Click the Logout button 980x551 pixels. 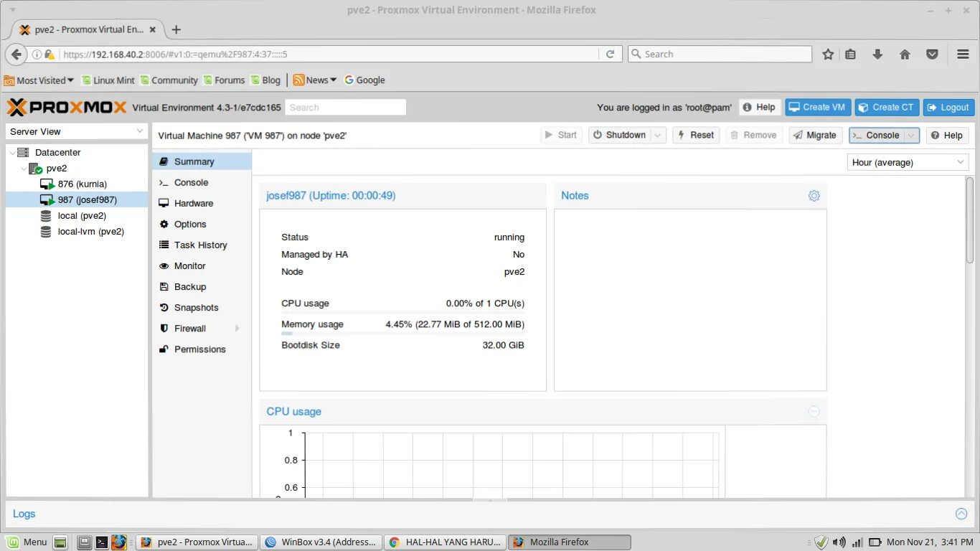[x=948, y=108]
